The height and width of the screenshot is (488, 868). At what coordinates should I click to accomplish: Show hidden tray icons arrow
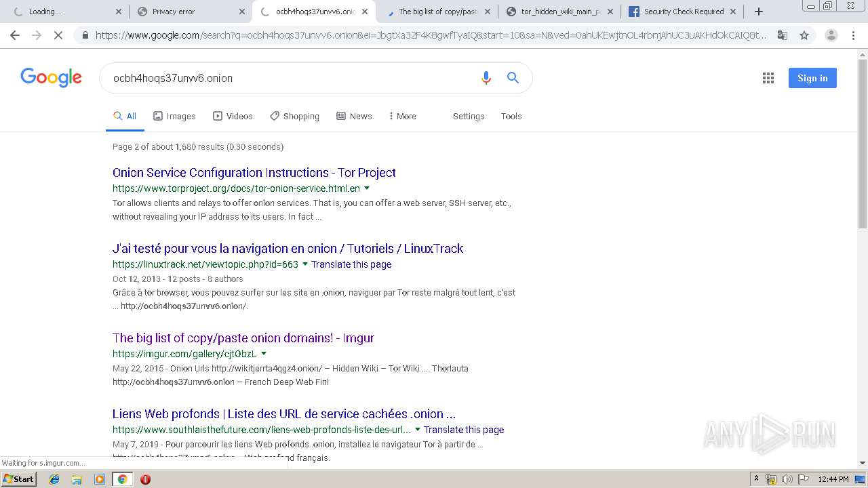756,479
